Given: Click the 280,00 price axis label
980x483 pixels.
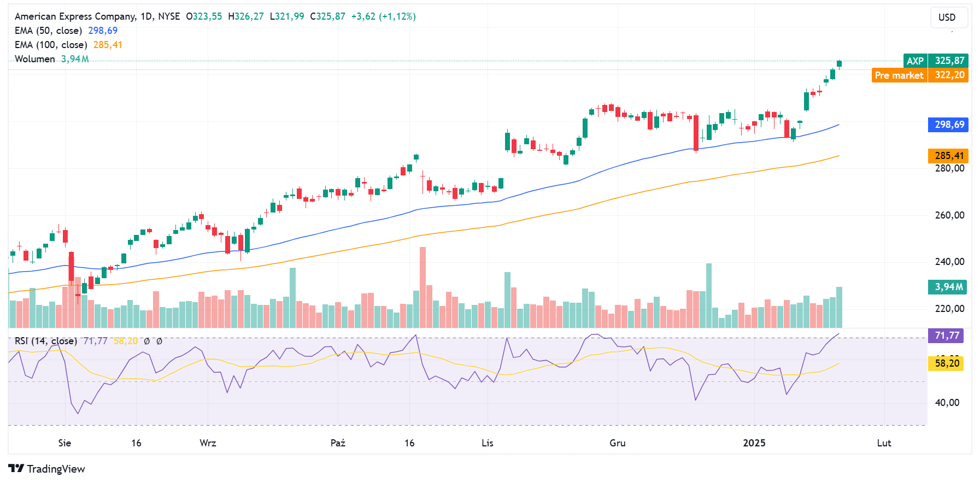Looking at the screenshot, I should (x=949, y=168).
